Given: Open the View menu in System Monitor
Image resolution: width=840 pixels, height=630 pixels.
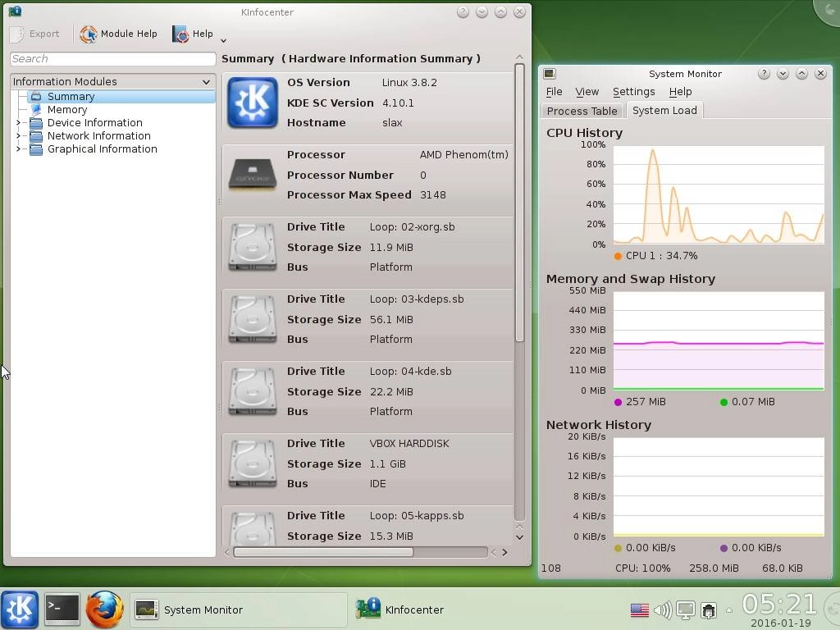Looking at the screenshot, I should (x=587, y=92).
